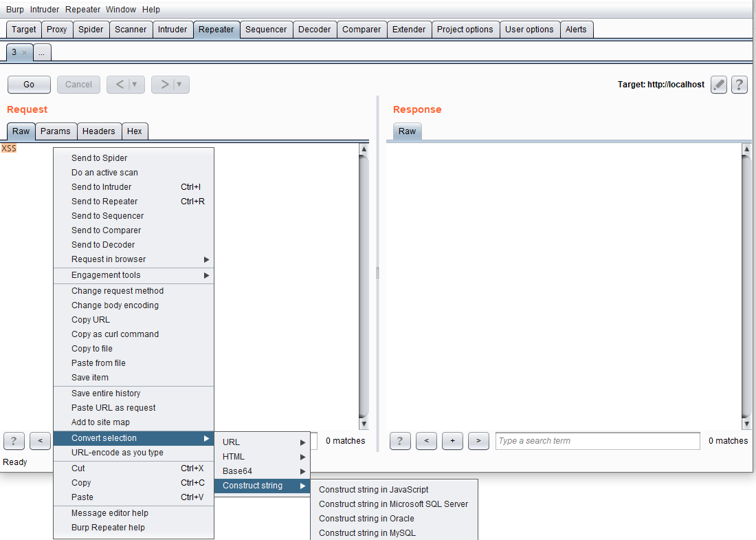Switch to the Spider tab
This screenshot has width=756, height=540.
[91, 30]
